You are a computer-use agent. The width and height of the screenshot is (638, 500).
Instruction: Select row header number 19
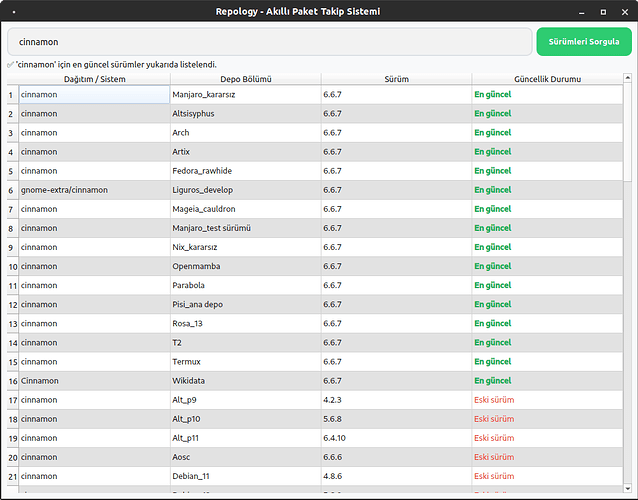[x=10, y=438]
